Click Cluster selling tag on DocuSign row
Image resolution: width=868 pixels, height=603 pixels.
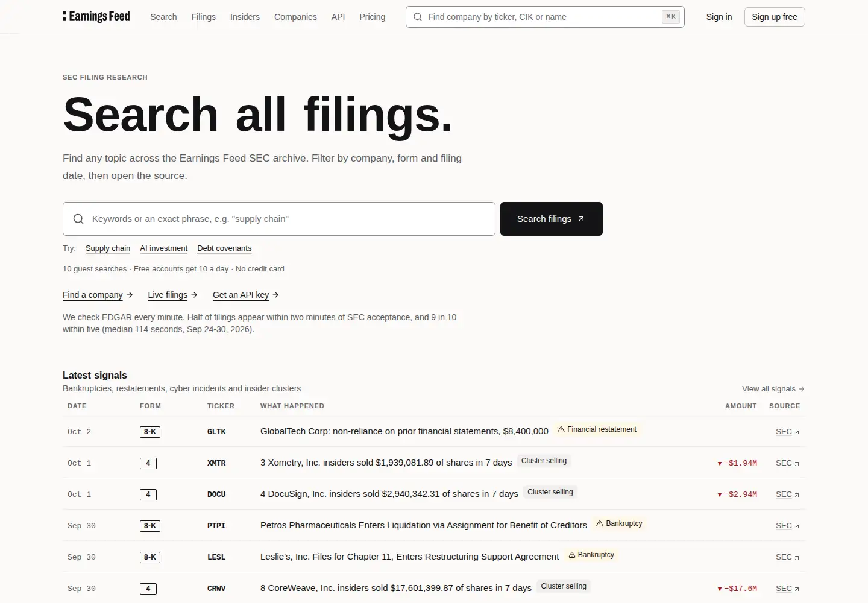coord(550,492)
